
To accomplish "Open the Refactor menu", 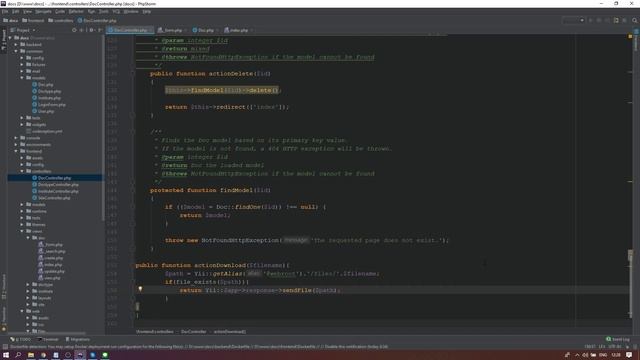I will click(x=76, y=11).
